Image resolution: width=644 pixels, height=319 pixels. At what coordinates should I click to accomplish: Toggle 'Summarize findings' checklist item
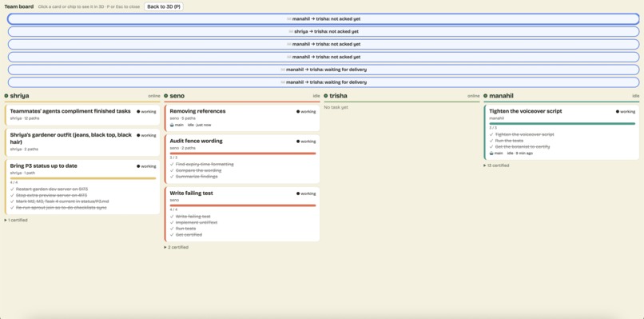click(193, 177)
